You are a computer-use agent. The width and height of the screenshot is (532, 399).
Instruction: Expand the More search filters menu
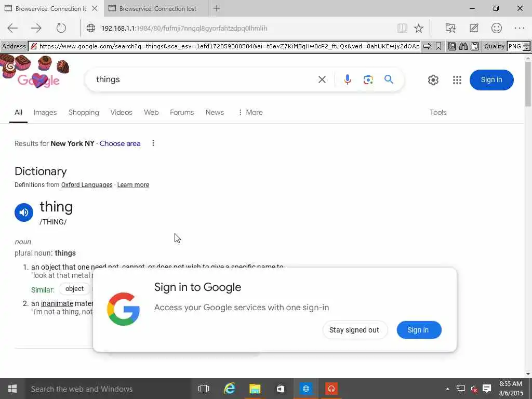(250, 112)
